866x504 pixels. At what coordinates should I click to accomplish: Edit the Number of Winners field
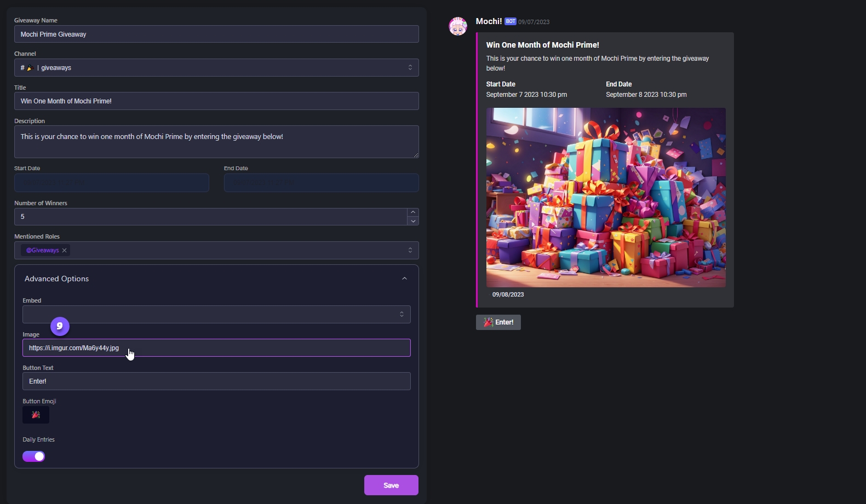pos(211,217)
